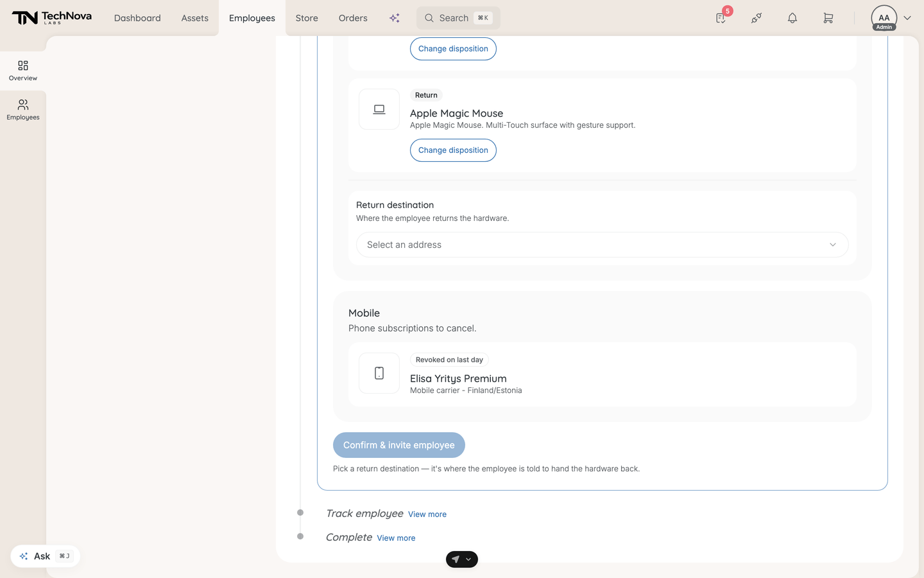Click the Phone subscriptions to cancel text
The image size is (924, 578).
(x=413, y=328)
